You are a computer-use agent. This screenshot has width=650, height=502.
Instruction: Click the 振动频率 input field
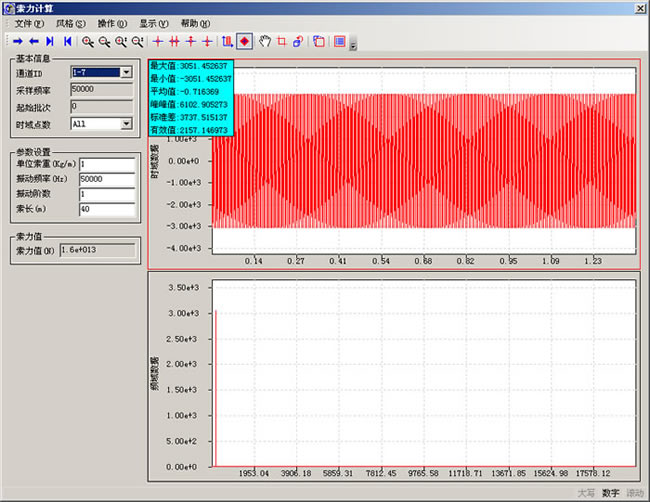[x=105, y=179]
